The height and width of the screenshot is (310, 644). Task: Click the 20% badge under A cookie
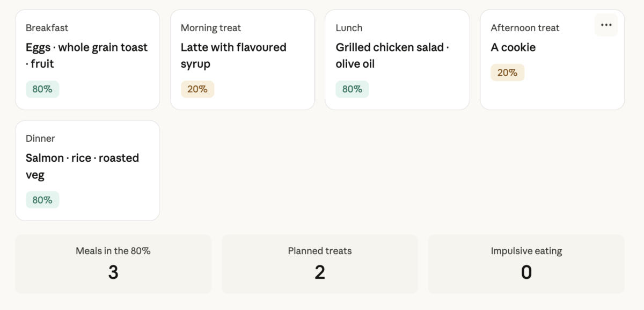tap(507, 73)
